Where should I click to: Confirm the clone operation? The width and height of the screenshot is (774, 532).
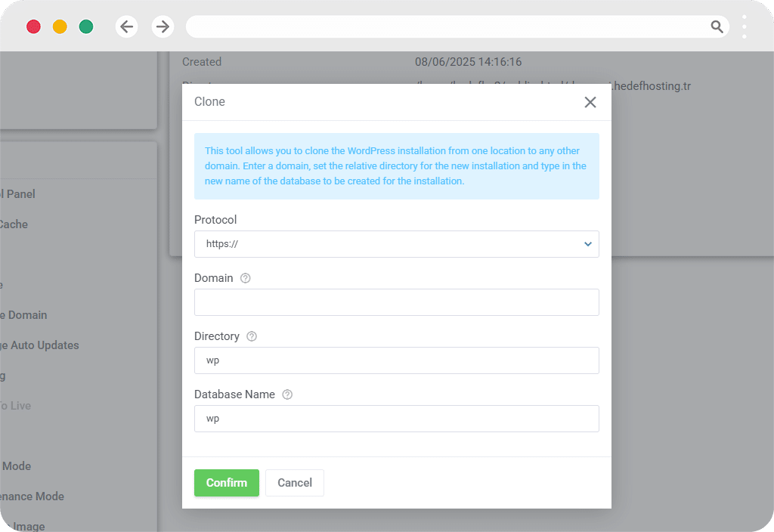coord(227,483)
